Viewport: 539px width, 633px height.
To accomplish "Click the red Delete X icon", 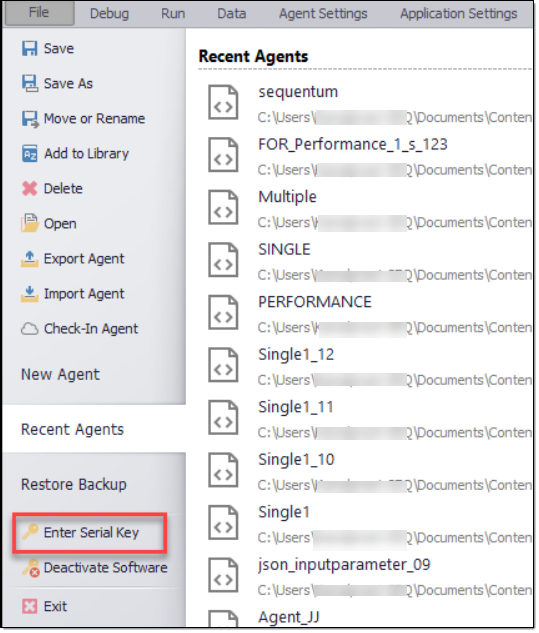I will 29,189.
